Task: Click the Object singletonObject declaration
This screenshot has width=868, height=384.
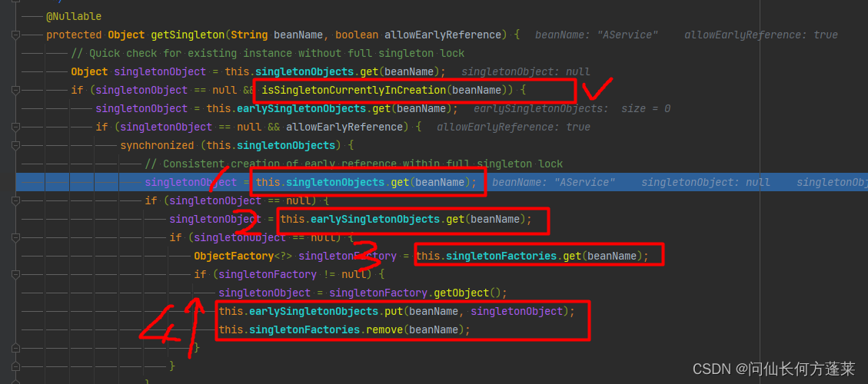Action: click(138, 72)
